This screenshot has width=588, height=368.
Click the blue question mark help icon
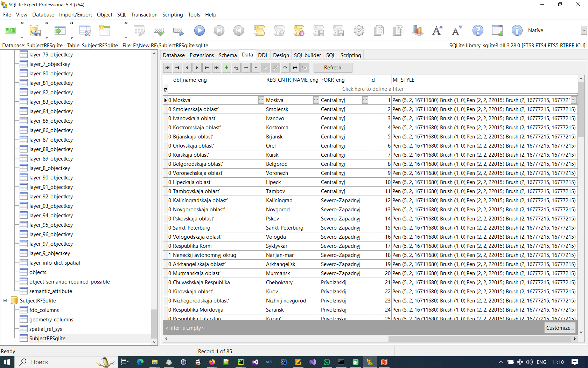click(x=478, y=30)
